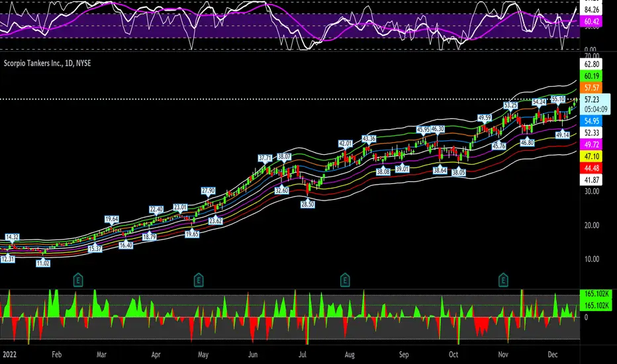Viewport: 617px width, 364px height.
Task: Click the oscillator value 84.26
Action: [591, 10]
